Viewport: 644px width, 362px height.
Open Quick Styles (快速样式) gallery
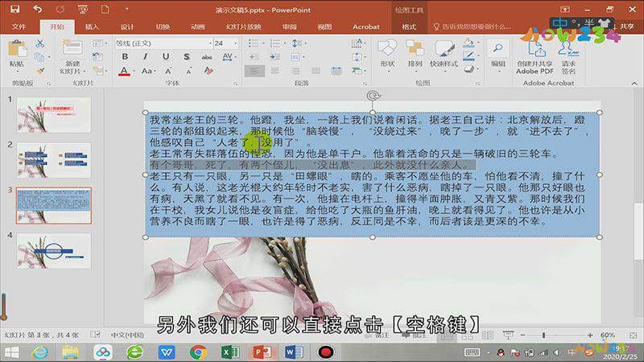444,54
